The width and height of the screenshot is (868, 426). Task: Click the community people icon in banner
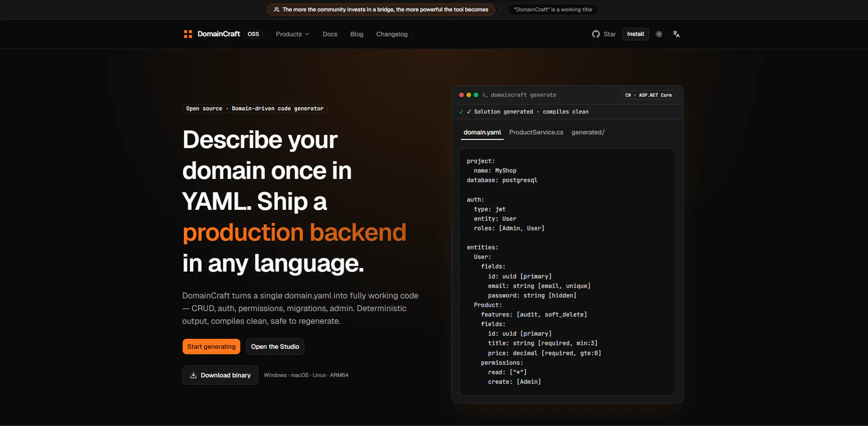(277, 10)
